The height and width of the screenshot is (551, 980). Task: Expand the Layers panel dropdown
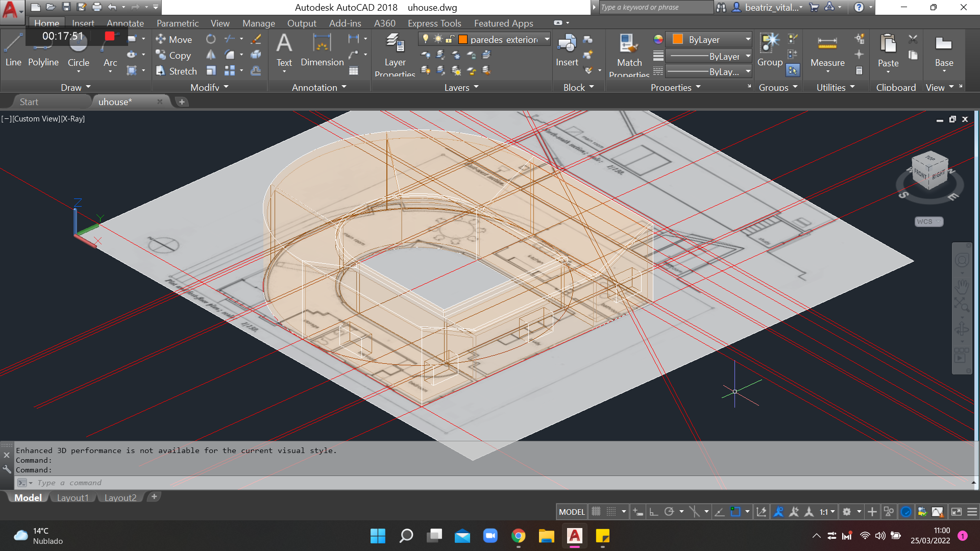click(x=477, y=87)
